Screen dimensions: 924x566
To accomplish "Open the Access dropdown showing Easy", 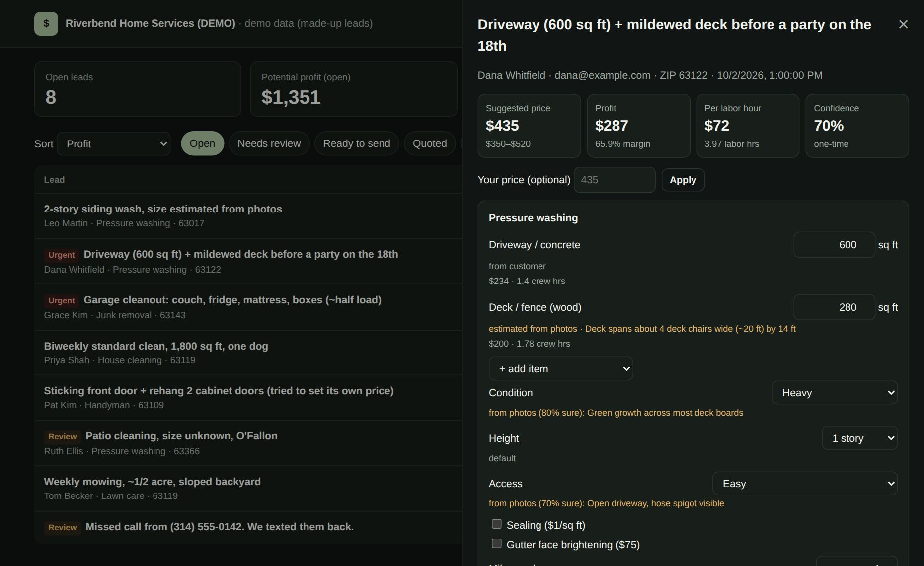I will (805, 484).
